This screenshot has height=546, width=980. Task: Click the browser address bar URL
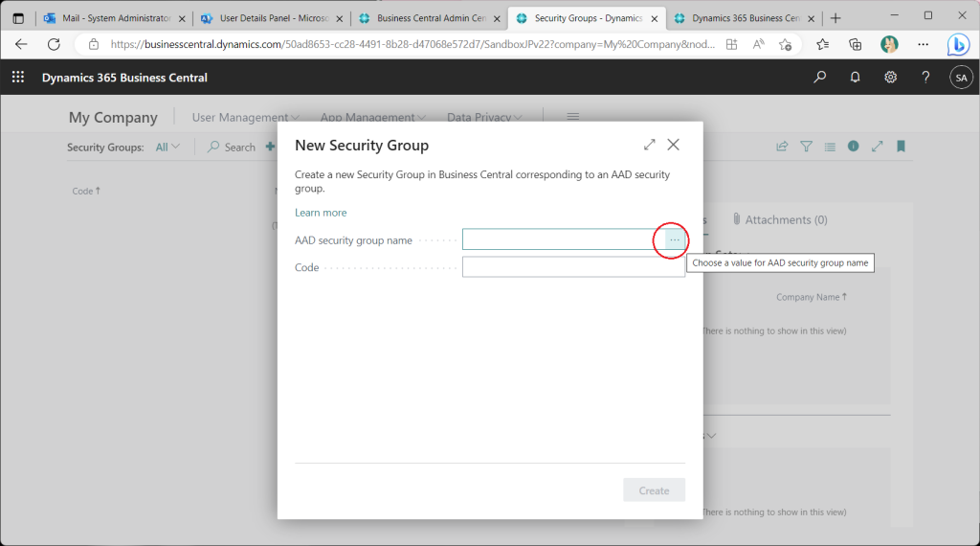coord(412,44)
